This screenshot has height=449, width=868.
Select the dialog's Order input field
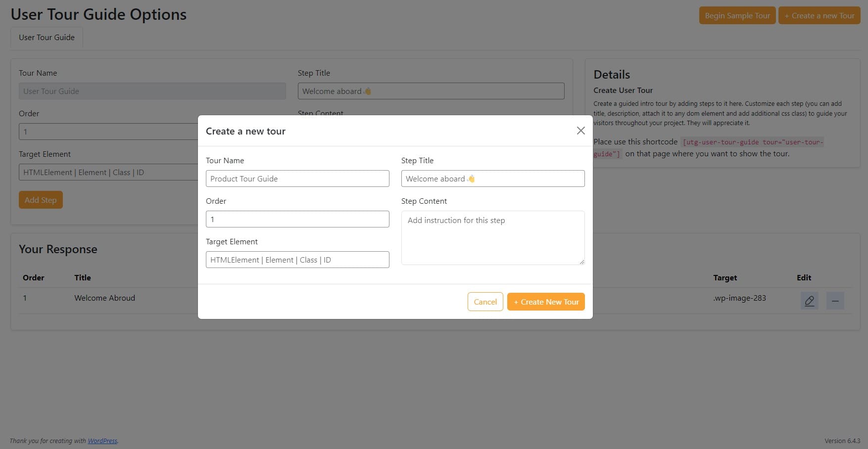tap(297, 219)
